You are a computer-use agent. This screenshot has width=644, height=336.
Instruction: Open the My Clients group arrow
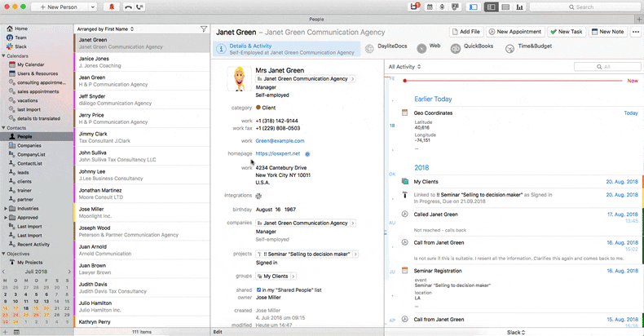click(x=293, y=276)
